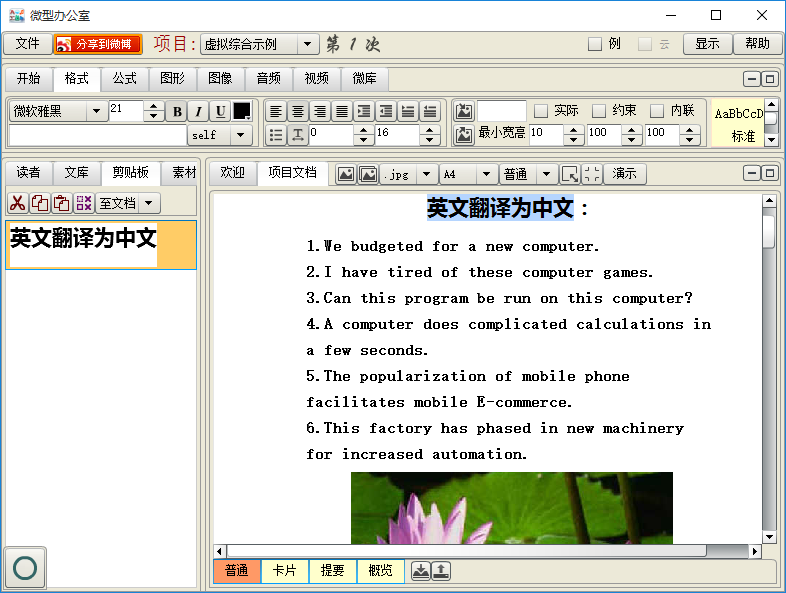The height and width of the screenshot is (593, 786).
Task: Check the 内联 option
Action: [x=657, y=111]
